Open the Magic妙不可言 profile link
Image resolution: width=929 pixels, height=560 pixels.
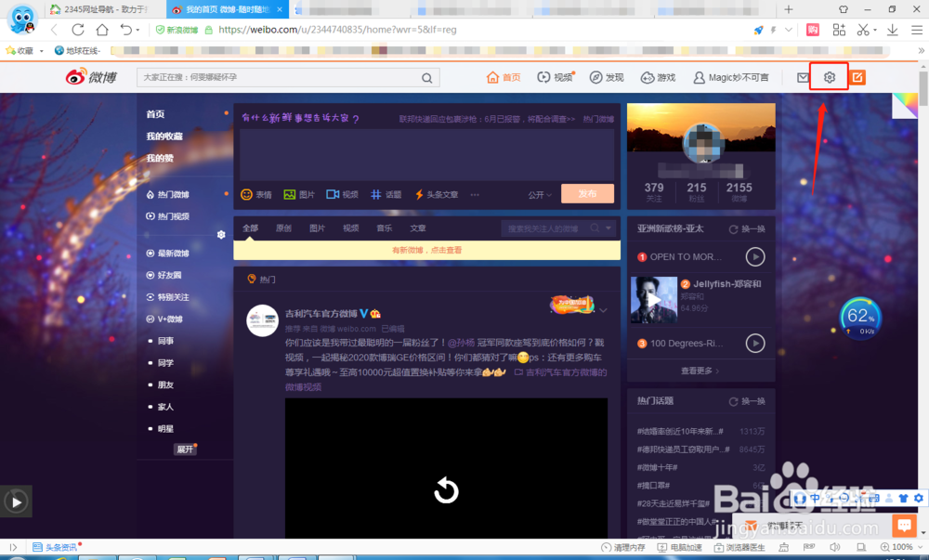coord(731,78)
